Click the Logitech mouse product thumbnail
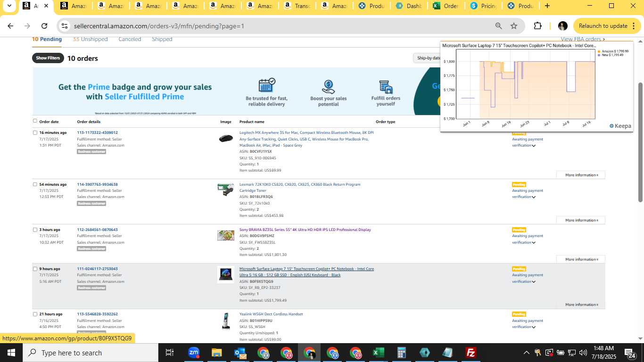The width and height of the screenshot is (644, 362). pyautogui.click(x=226, y=138)
